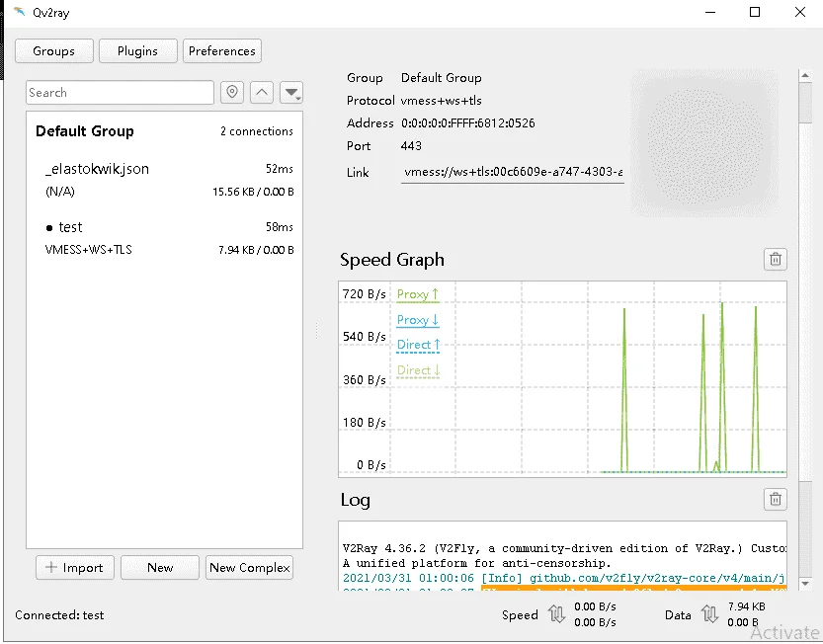Select the Default Group header
The image size is (823, 644).
pos(164,131)
